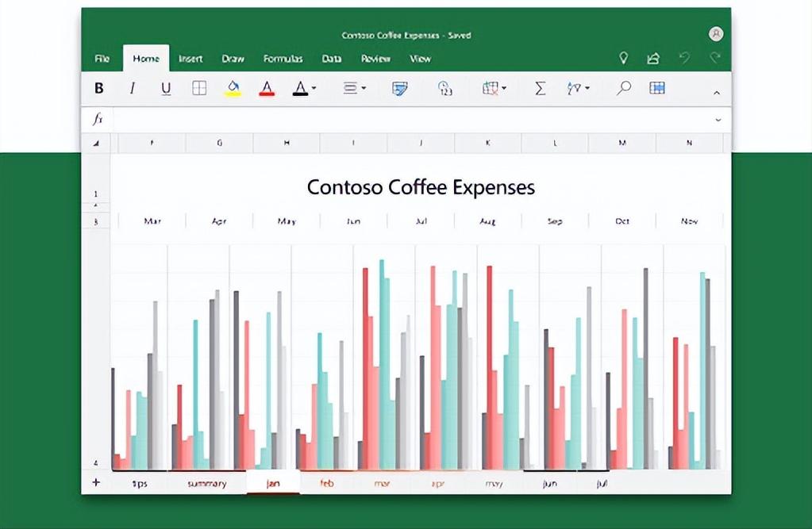
Task: Apply the yellow fill color bucket
Action: [233, 89]
